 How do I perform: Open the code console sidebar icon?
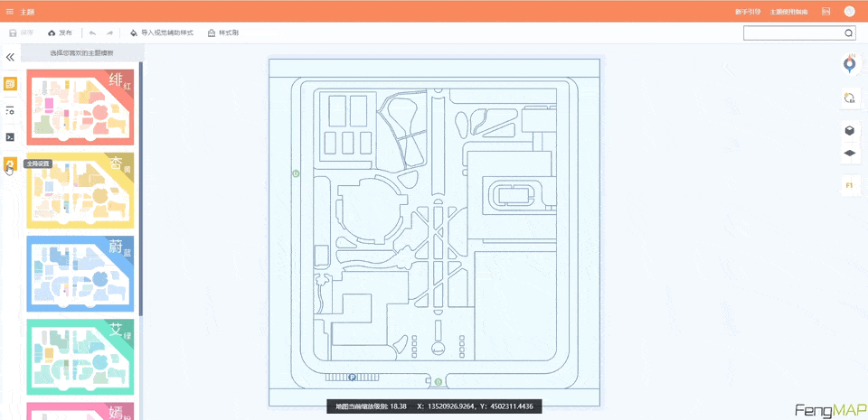point(10,137)
